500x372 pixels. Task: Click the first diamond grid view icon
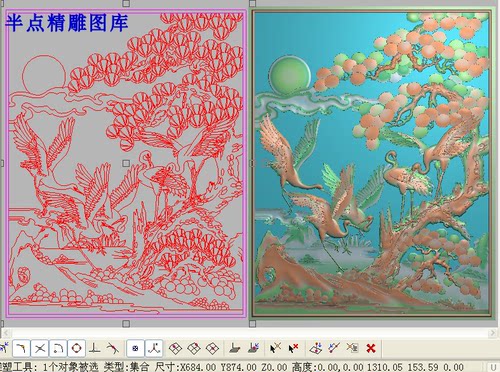point(175,349)
